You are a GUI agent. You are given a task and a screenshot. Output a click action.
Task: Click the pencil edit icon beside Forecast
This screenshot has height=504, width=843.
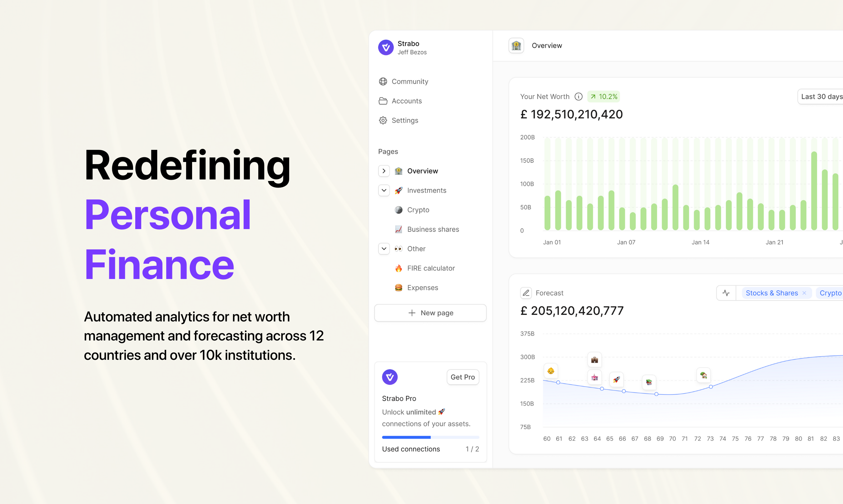(526, 293)
